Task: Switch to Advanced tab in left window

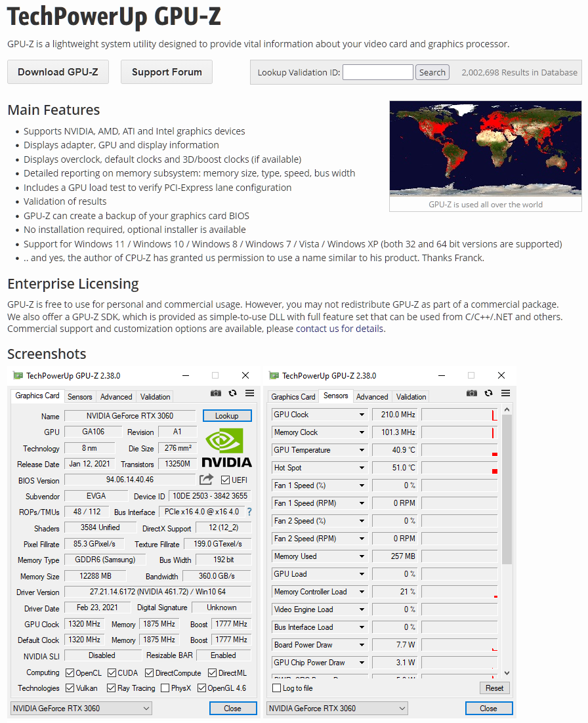Action: pos(116,396)
